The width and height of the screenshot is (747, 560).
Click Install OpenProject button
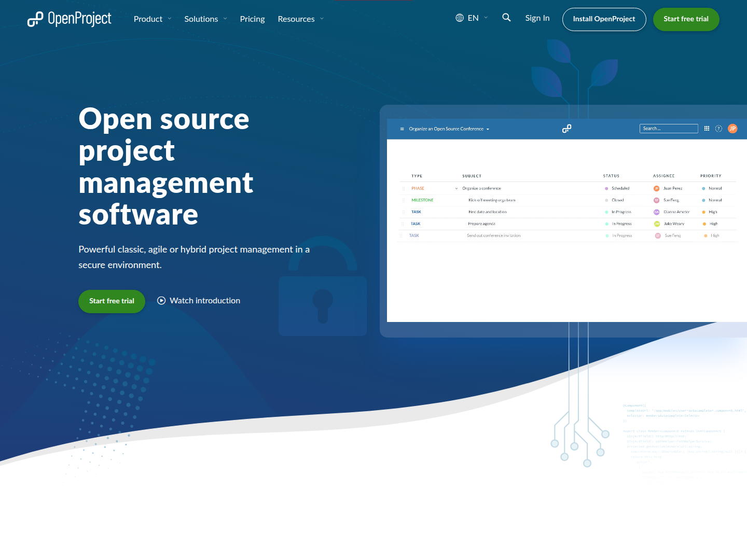(x=604, y=19)
